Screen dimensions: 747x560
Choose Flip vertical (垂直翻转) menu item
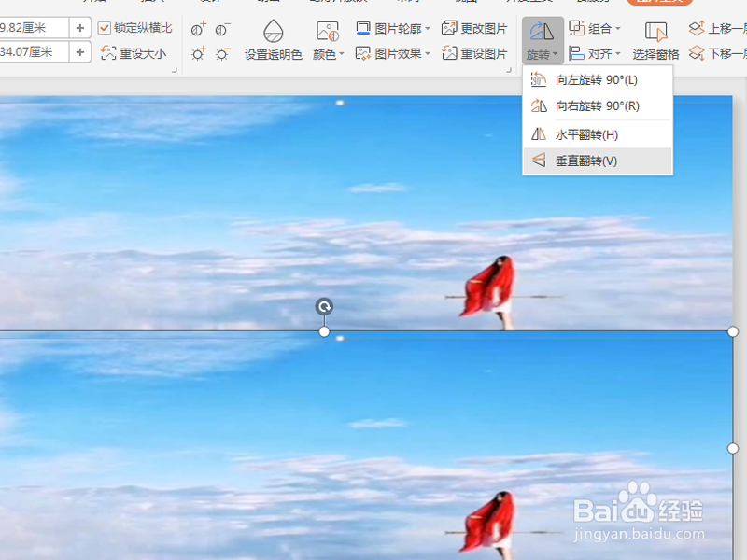pos(598,161)
